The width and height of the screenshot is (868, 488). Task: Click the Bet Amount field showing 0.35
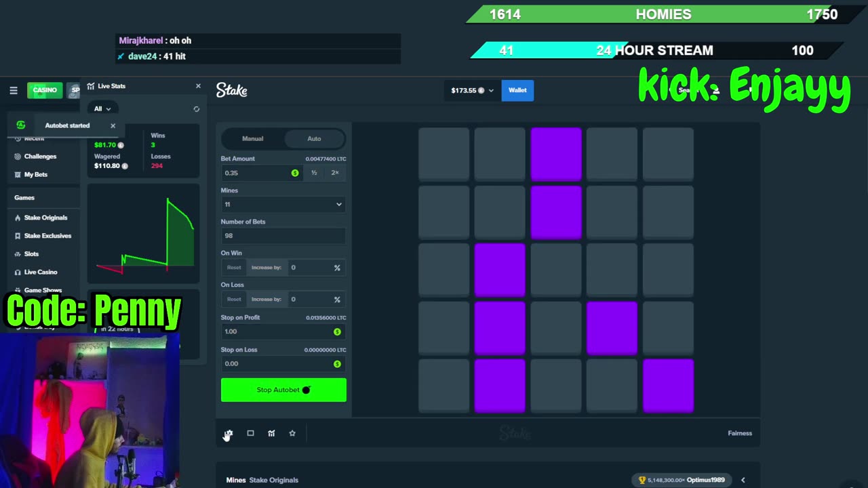(261, 173)
